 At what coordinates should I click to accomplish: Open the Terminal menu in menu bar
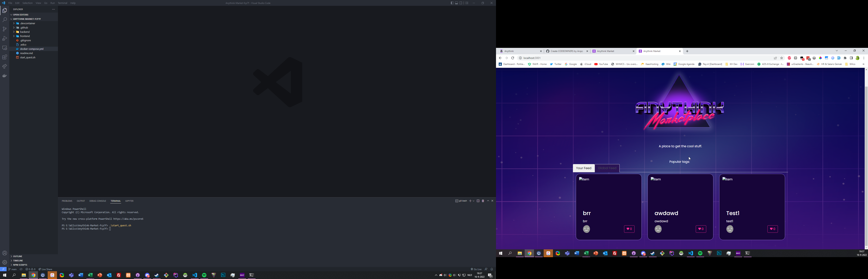point(62,3)
